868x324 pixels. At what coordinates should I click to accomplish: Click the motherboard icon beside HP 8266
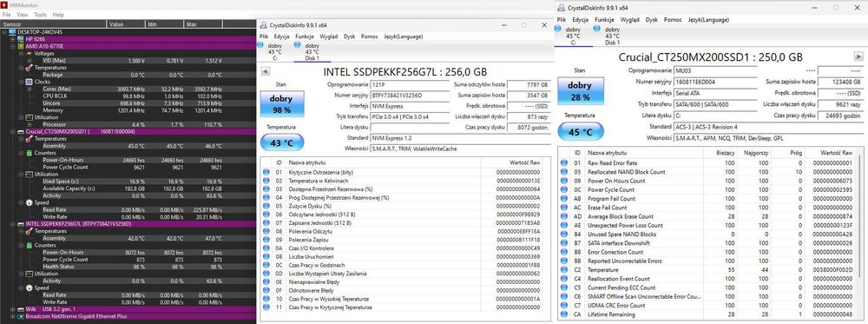pyautogui.click(x=21, y=39)
